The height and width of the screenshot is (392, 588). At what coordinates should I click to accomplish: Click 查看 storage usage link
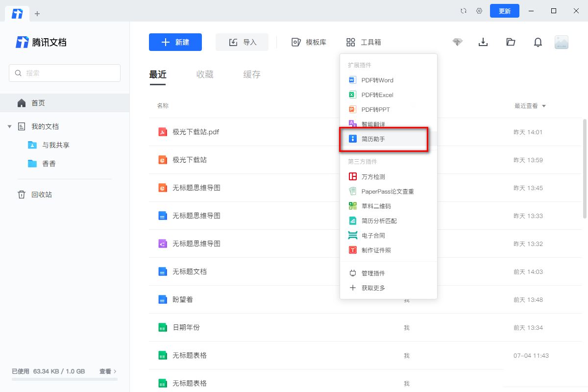point(108,371)
